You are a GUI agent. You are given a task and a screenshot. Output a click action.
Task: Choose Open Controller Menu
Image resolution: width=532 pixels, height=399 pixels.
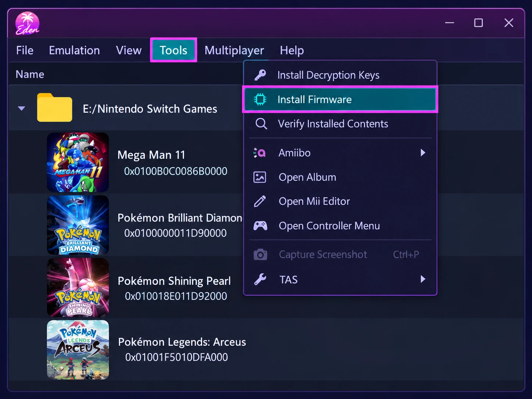tap(340, 226)
